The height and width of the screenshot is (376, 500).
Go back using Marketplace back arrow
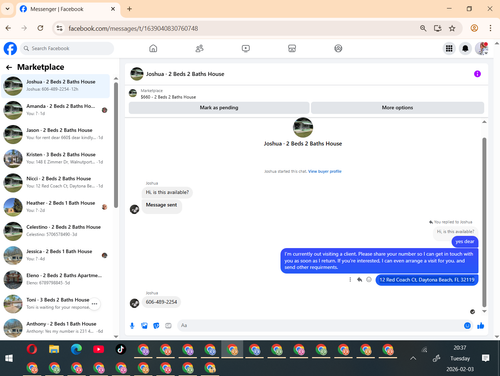pyautogui.click(x=9, y=67)
